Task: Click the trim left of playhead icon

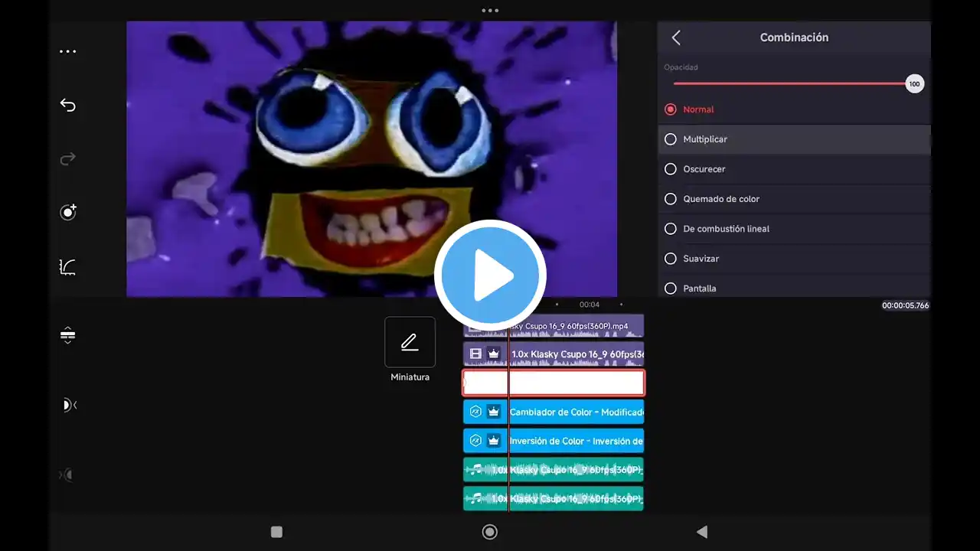Action: point(69,405)
